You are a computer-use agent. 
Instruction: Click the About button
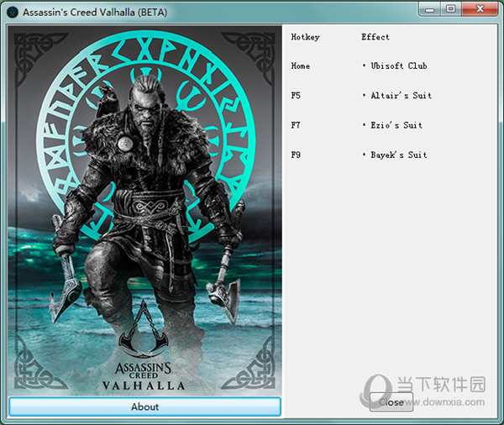tap(144, 407)
